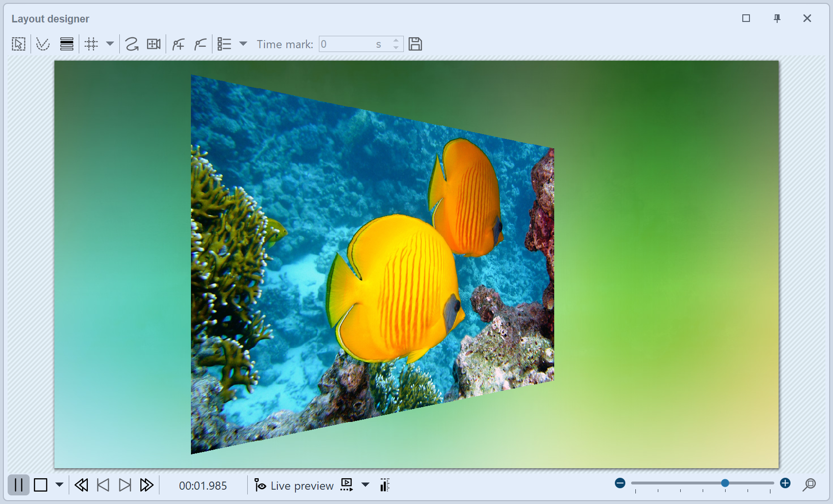The image size is (833, 504).
Task: Fast forward the preview playback
Action: tap(146, 485)
